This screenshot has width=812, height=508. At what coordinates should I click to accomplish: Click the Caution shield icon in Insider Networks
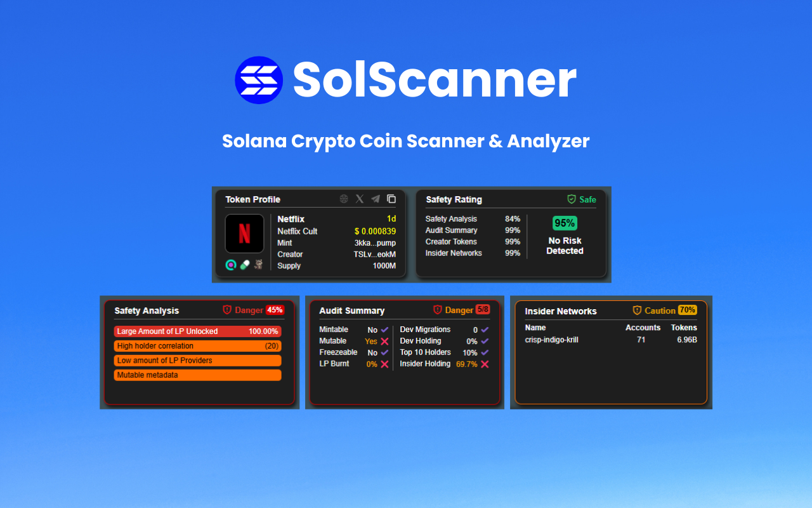tap(636, 311)
